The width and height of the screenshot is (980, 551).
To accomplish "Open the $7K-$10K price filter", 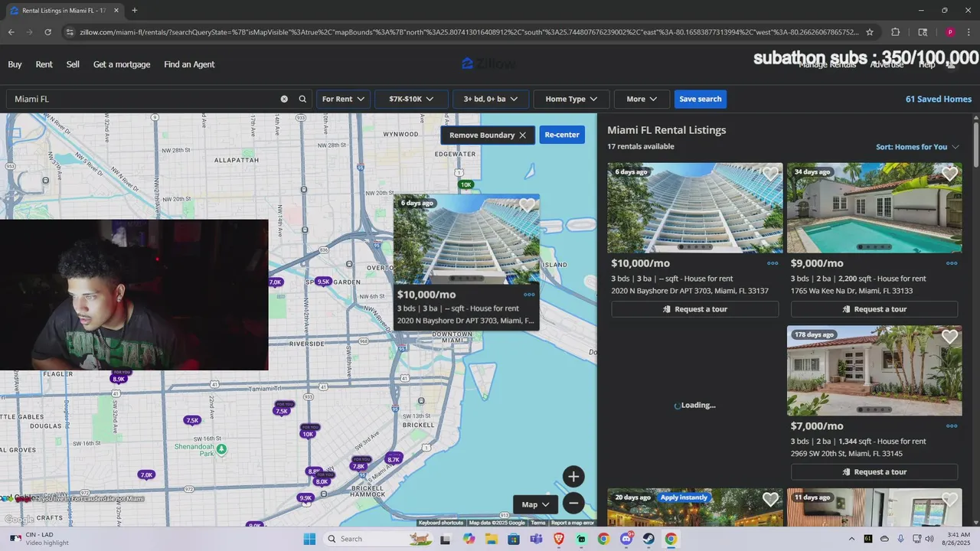I will (x=411, y=99).
